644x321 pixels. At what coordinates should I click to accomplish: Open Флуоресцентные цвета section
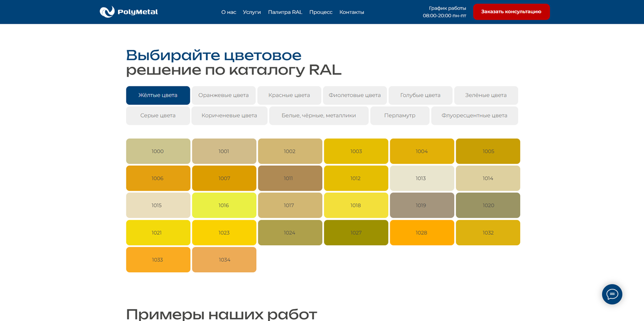point(474,116)
